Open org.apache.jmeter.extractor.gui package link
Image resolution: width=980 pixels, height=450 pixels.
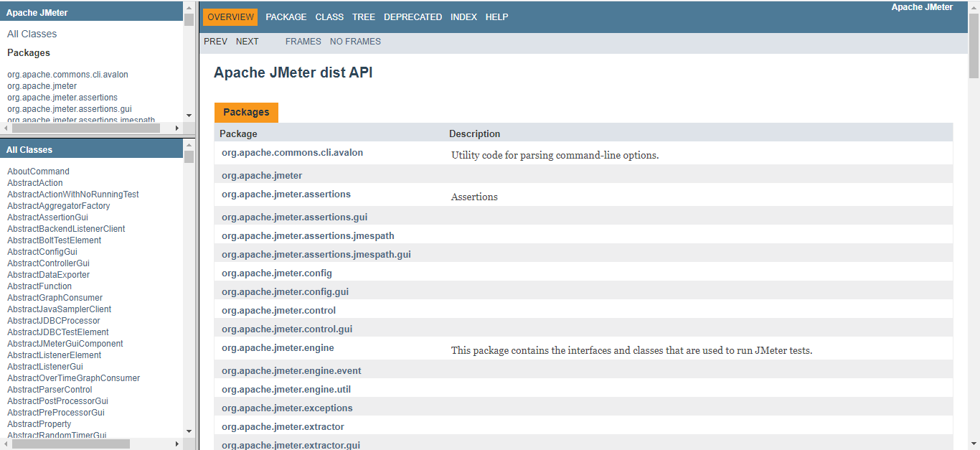pos(291,445)
